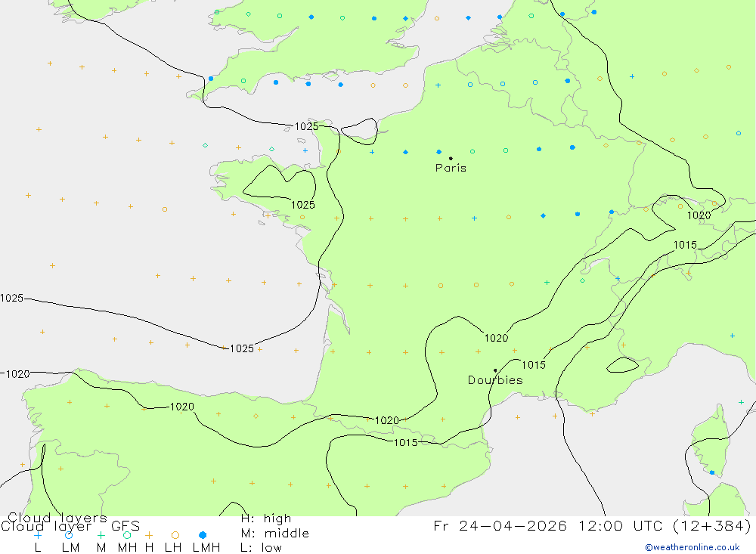
Task: Click the 'LMH' legend label
Action: 206,548
